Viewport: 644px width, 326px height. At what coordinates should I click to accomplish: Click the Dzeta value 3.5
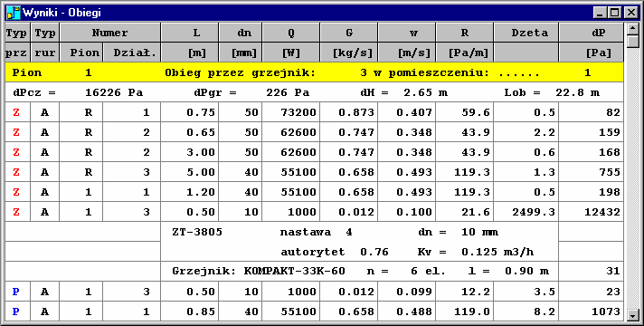click(526, 292)
